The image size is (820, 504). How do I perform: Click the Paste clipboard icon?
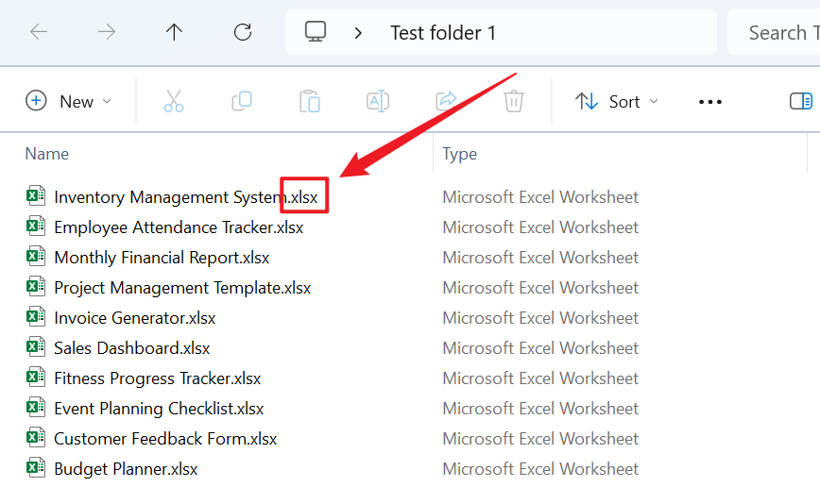click(310, 101)
